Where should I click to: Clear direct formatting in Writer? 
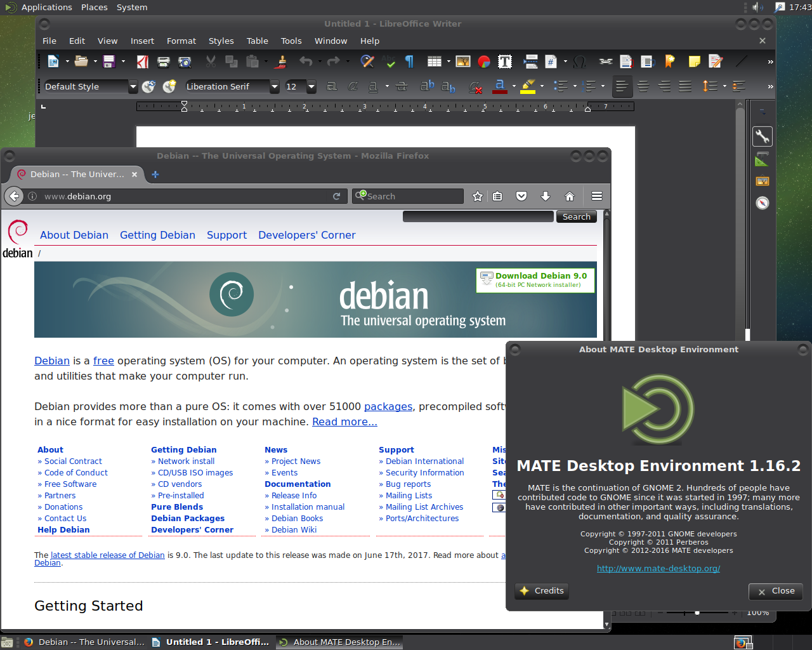pos(475,86)
